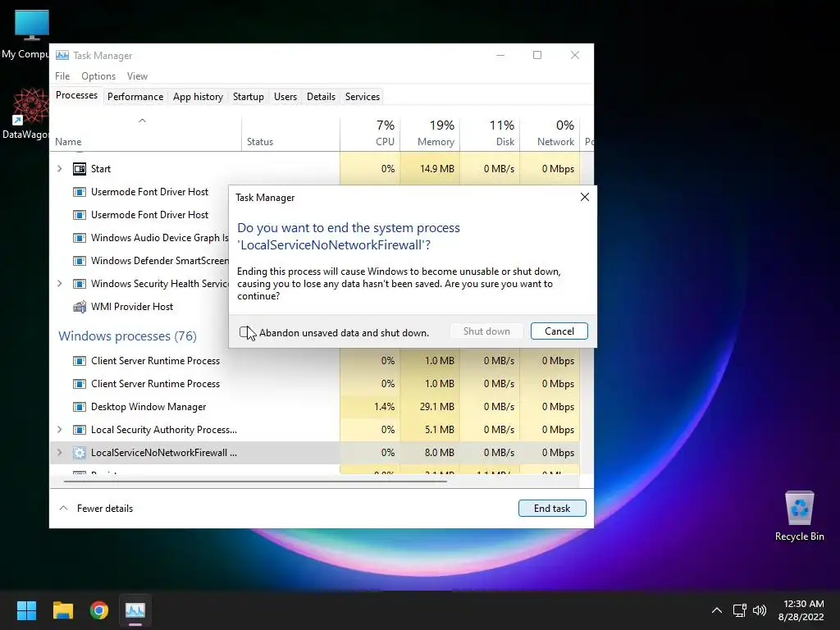The width and height of the screenshot is (840, 630).
Task: Click the End task button
Action: click(552, 509)
